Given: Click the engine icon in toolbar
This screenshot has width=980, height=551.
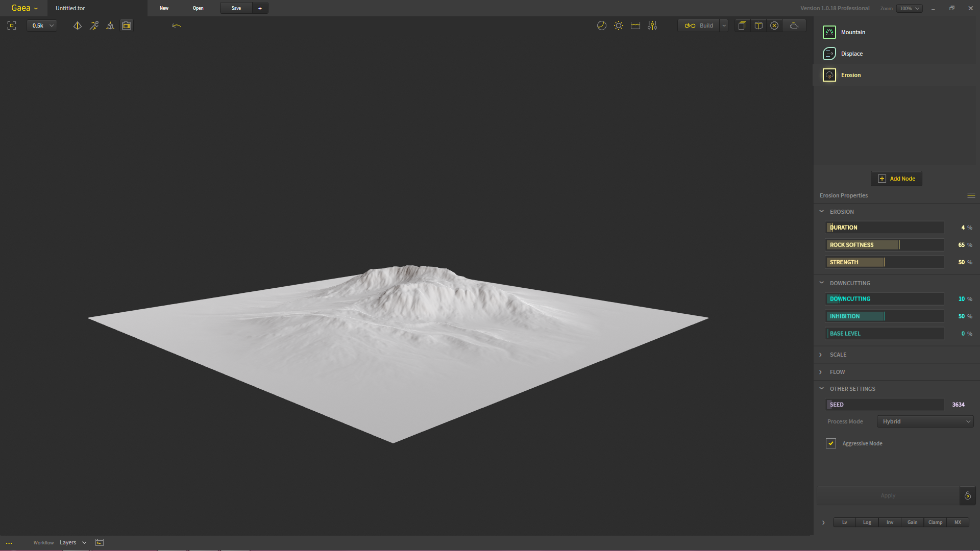Looking at the screenshot, I should [794, 26].
